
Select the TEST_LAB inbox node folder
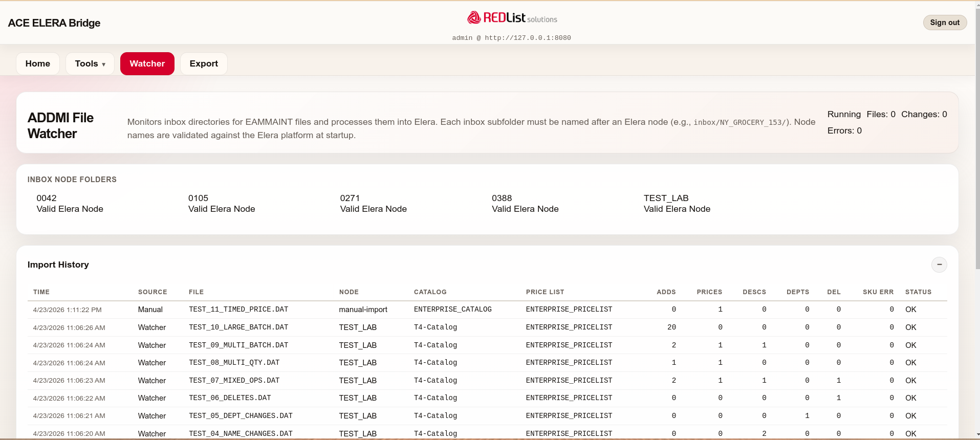click(x=677, y=204)
